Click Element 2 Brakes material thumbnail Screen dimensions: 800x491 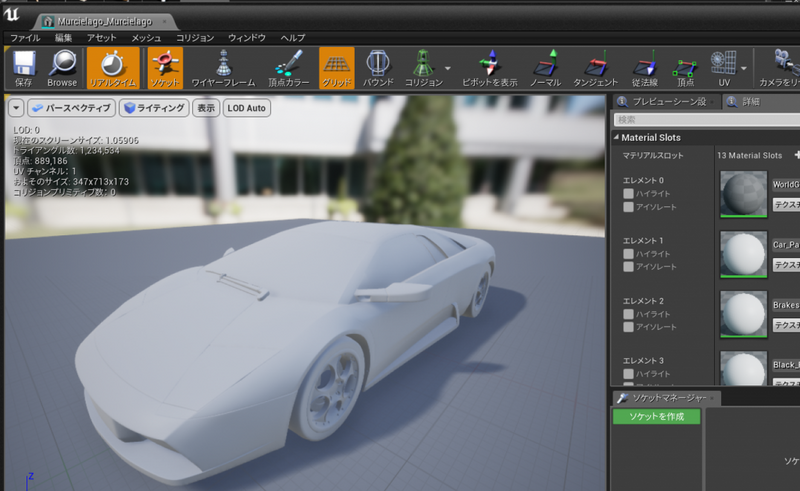743,314
